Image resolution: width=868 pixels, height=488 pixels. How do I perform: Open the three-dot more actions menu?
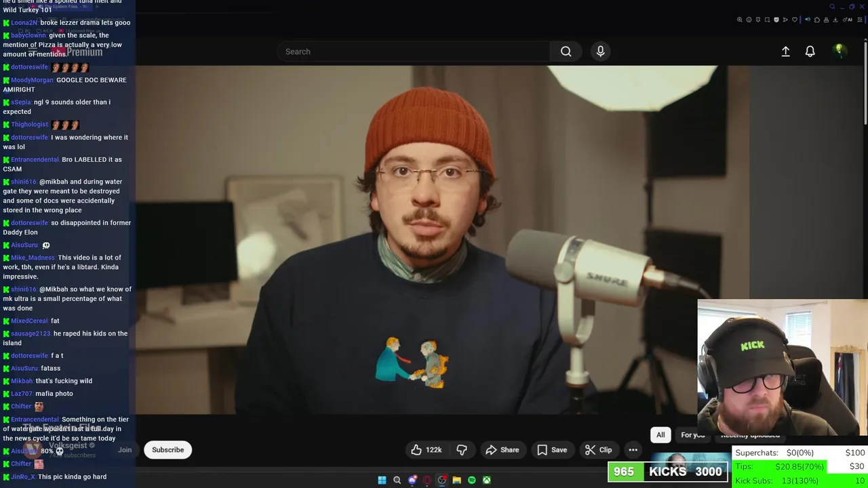point(633,450)
